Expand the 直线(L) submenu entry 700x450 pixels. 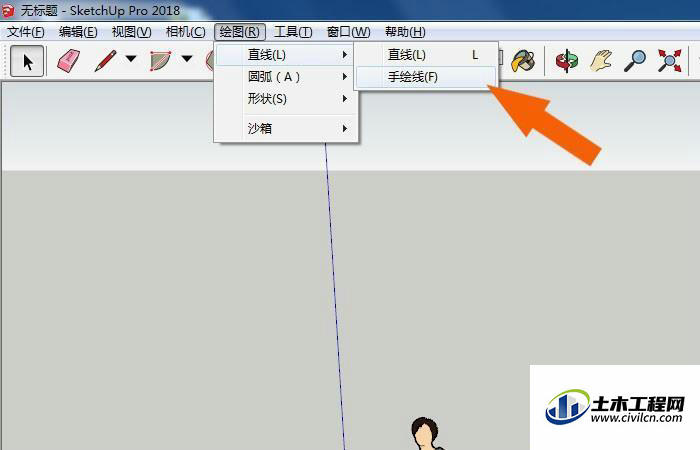tap(286, 55)
